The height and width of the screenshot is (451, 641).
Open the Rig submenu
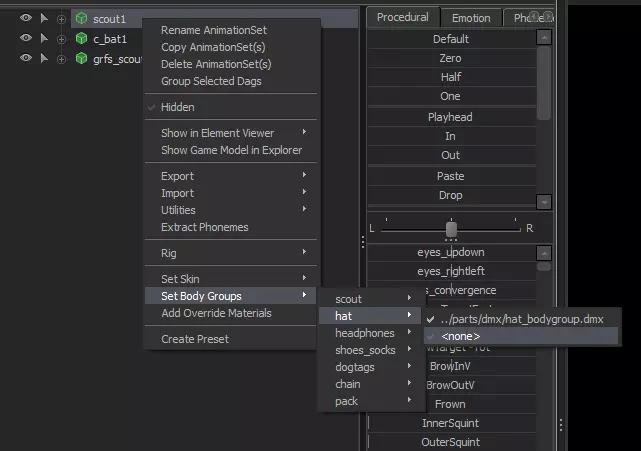[231, 253]
